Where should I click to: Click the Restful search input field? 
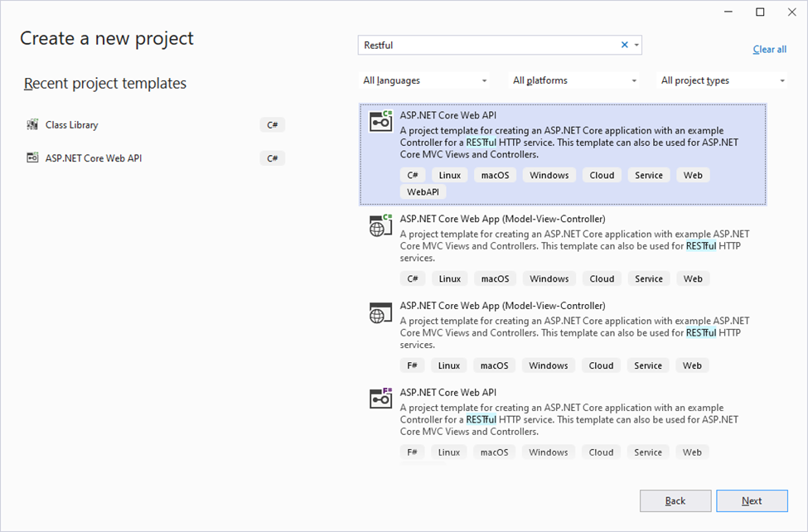[x=488, y=46]
